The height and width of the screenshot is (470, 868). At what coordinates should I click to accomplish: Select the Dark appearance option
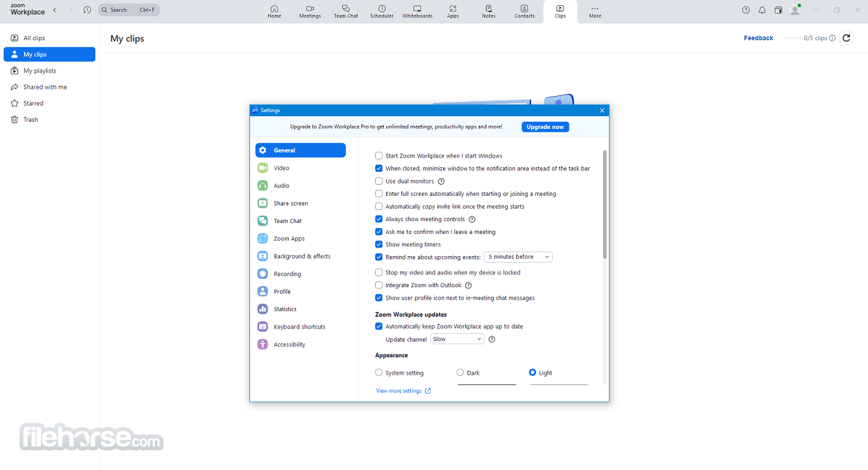460,373
